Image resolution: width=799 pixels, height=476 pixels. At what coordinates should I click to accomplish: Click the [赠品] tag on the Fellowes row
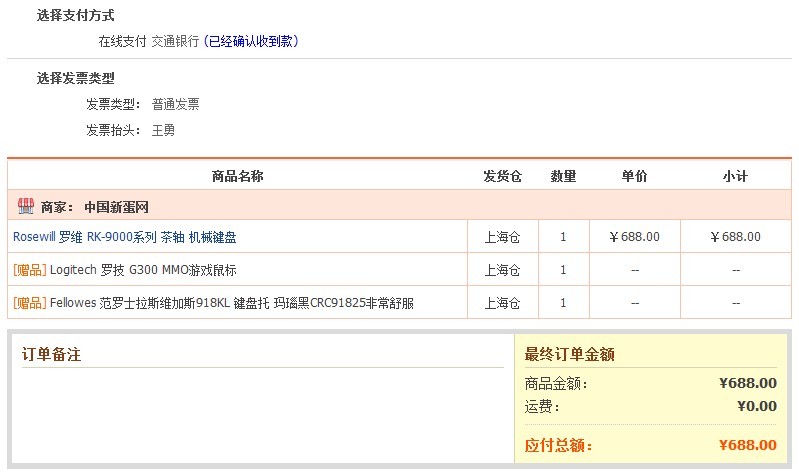(x=30, y=303)
